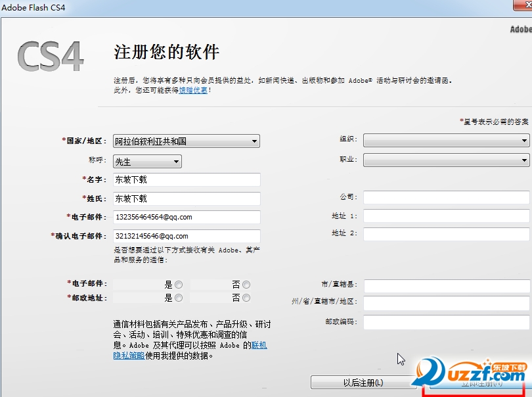
Task: Click the 地址 2 input field
Action: pos(447,235)
